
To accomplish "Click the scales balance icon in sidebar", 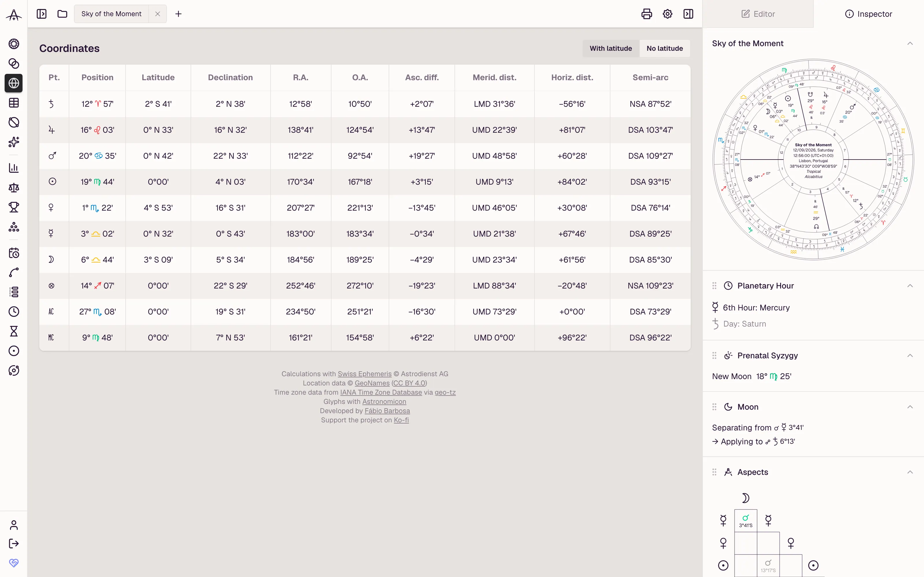I will click(x=14, y=187).
